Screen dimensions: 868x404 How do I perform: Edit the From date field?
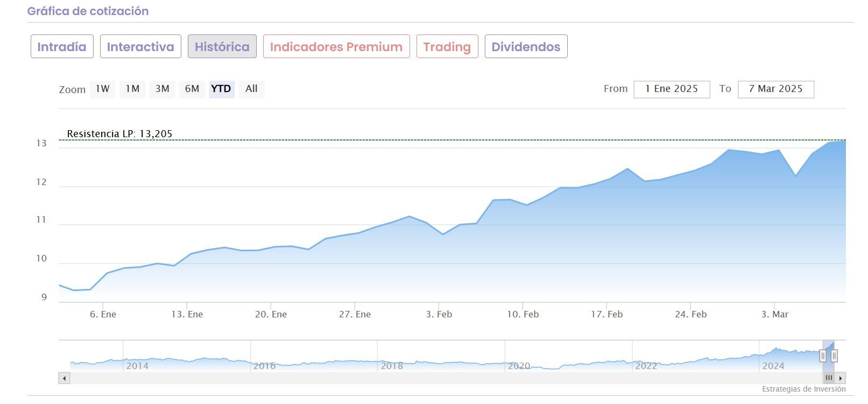[x=672, y=89]
